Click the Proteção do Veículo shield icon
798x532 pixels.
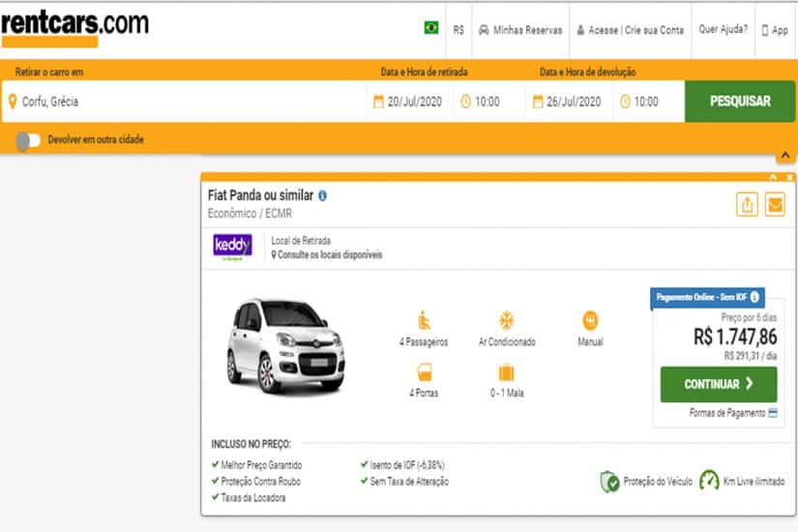pyautogui.click(x=609, y=482)
